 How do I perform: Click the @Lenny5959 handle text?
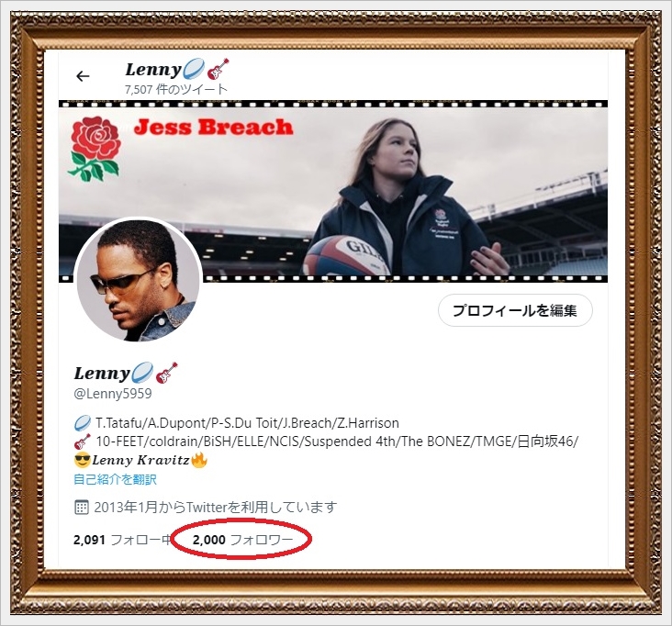tap(113, 394)
